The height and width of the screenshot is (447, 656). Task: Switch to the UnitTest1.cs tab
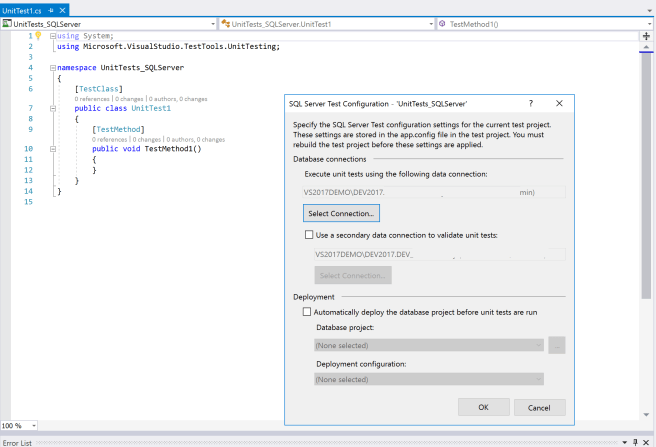tap(22, 9)
